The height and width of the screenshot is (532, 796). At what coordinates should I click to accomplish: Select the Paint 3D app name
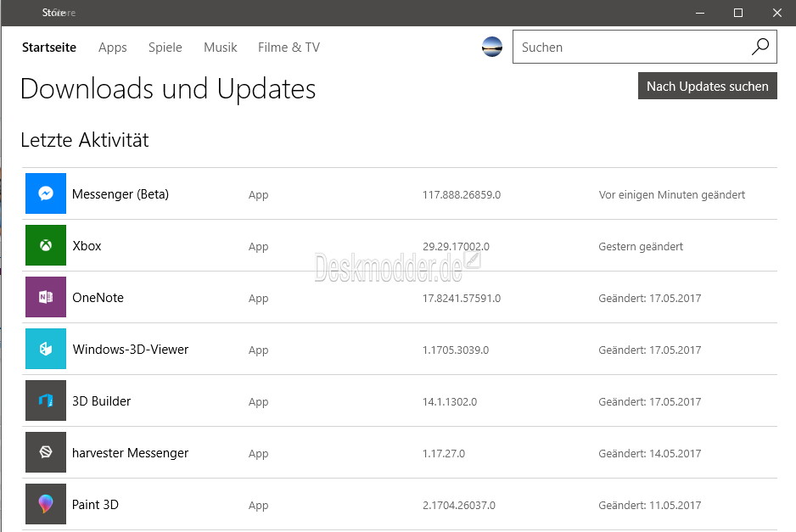coord(95,505)
